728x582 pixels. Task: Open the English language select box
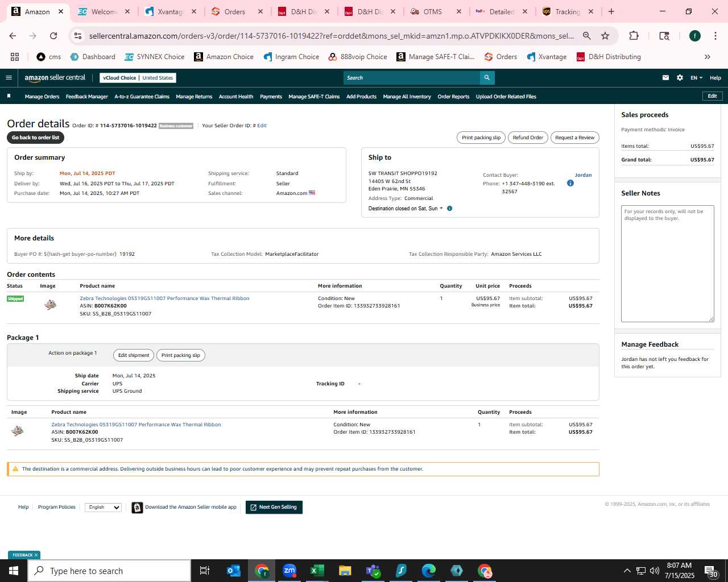[x=103, y=507]
